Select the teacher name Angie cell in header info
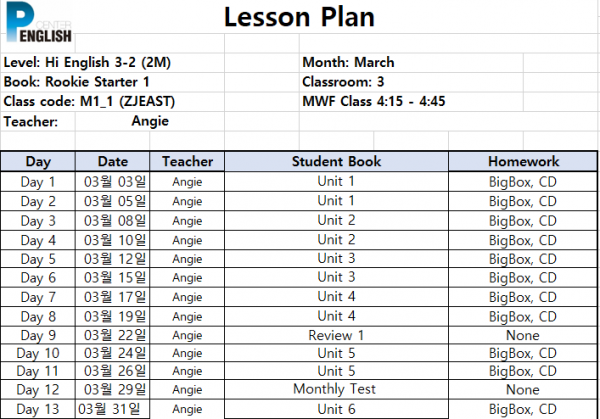 pos(150,121)
